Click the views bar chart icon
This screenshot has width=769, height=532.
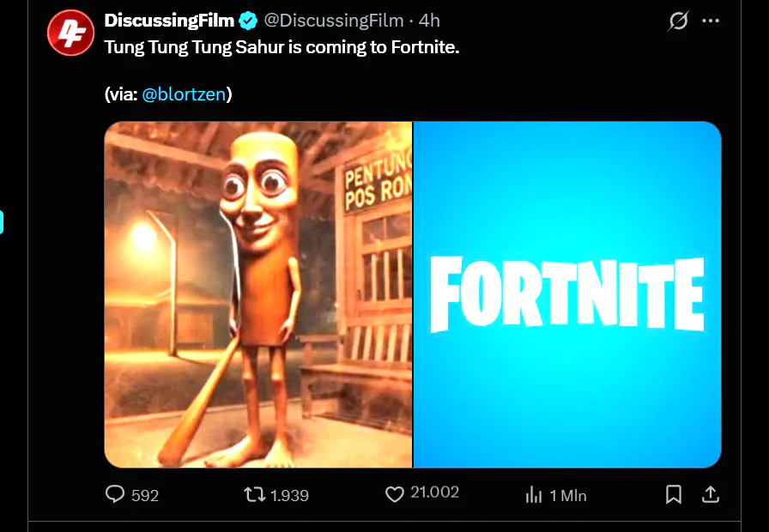[x=534, y=494]
